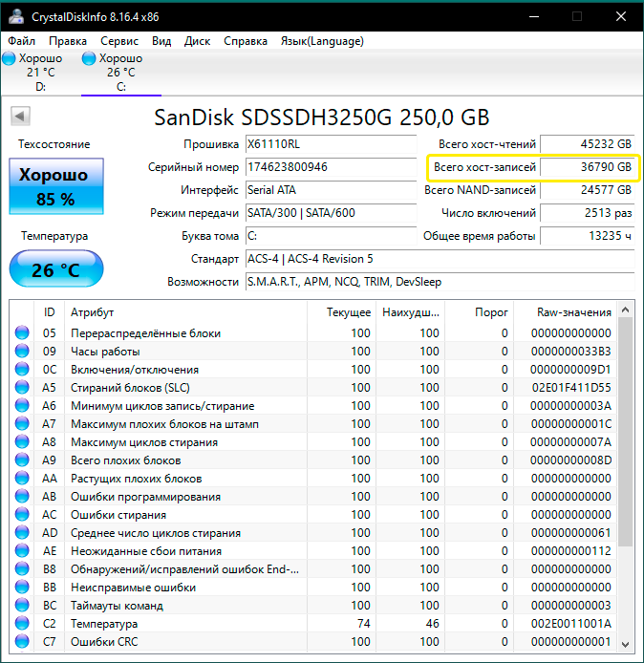Screen dimensions: 644x663
Task: Open the Вид menu
Action: tap(161, 41)
